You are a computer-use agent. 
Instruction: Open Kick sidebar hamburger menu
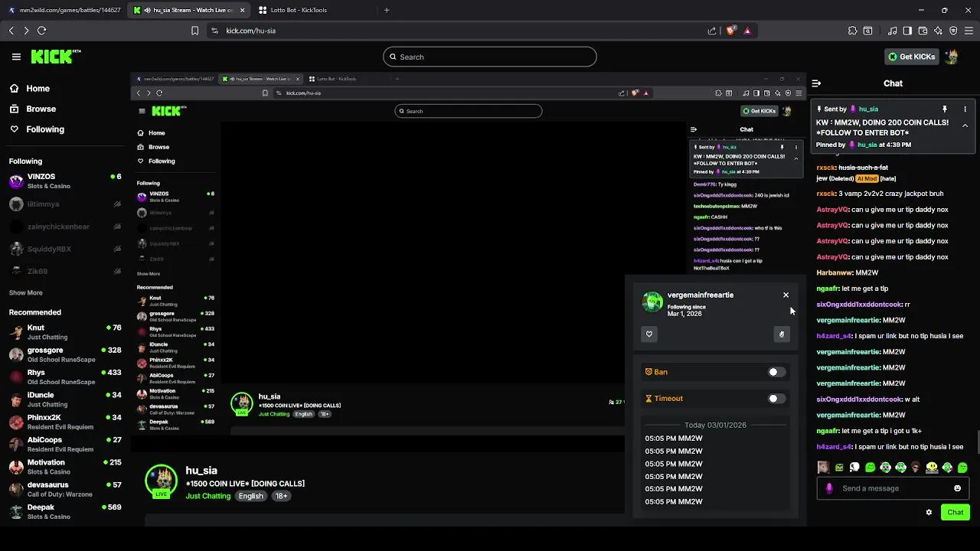[16, 57]
